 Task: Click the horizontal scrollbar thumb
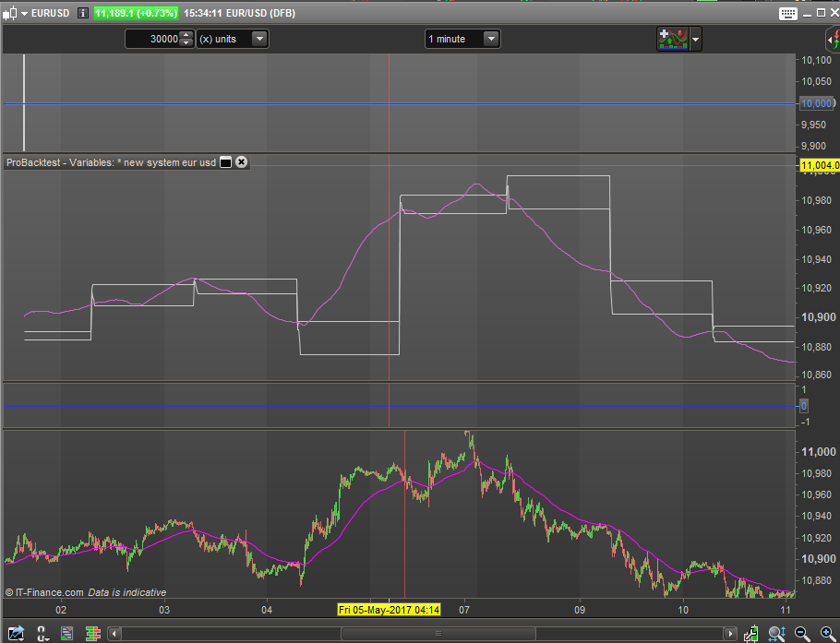click(x=438, y=634)
